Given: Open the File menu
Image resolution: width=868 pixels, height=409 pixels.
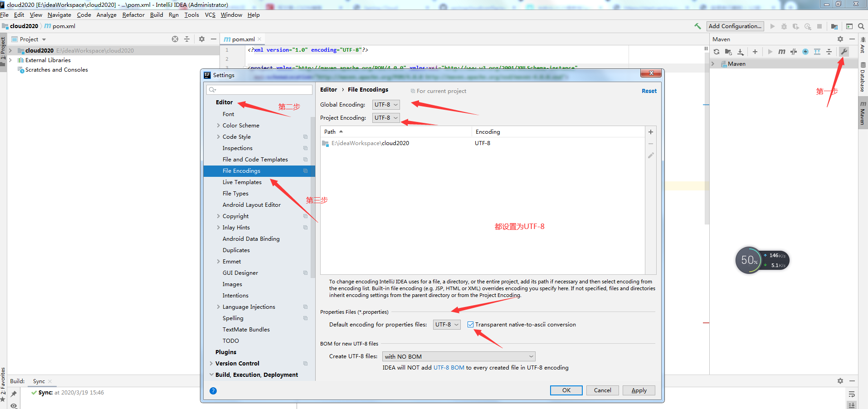Looking at the screenshot, I should pos(4,15).
